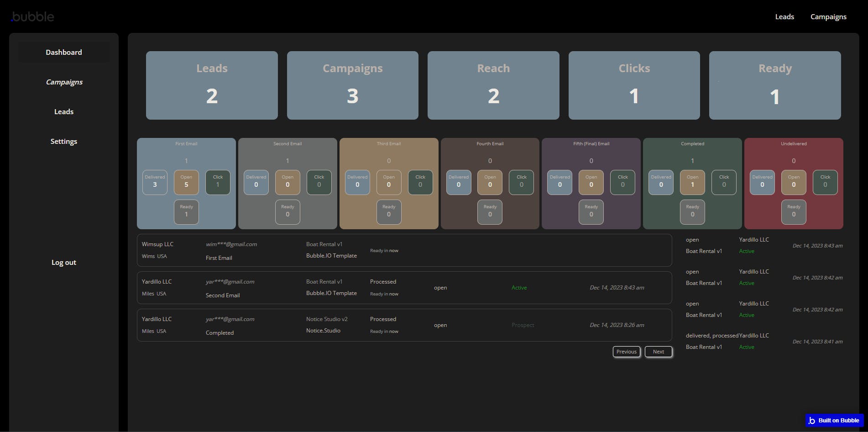Click the Delivered tile under First Email

pos(155,182)
